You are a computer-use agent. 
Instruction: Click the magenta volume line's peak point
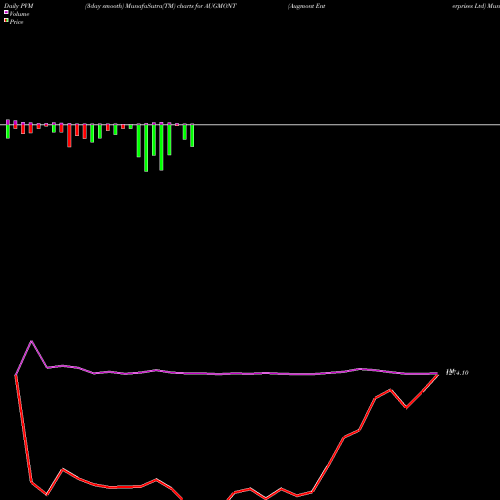pos(32,341)
